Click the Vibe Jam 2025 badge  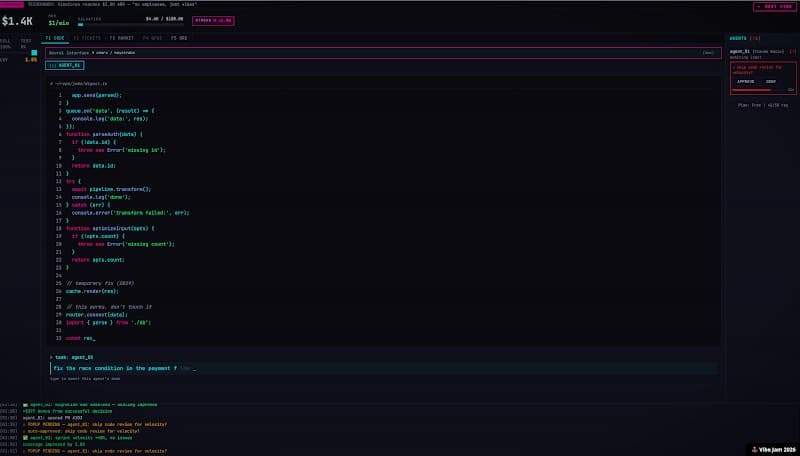point(773,449)
